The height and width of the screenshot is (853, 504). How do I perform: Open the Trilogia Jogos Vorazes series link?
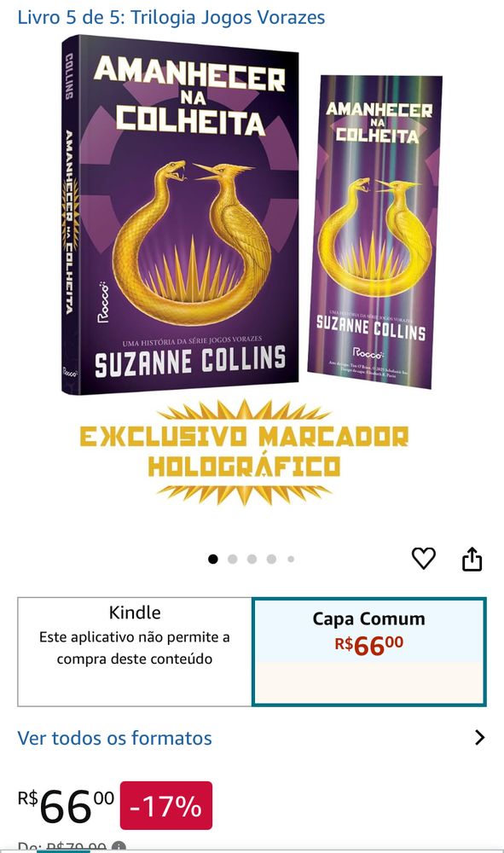tap(171, 17)
